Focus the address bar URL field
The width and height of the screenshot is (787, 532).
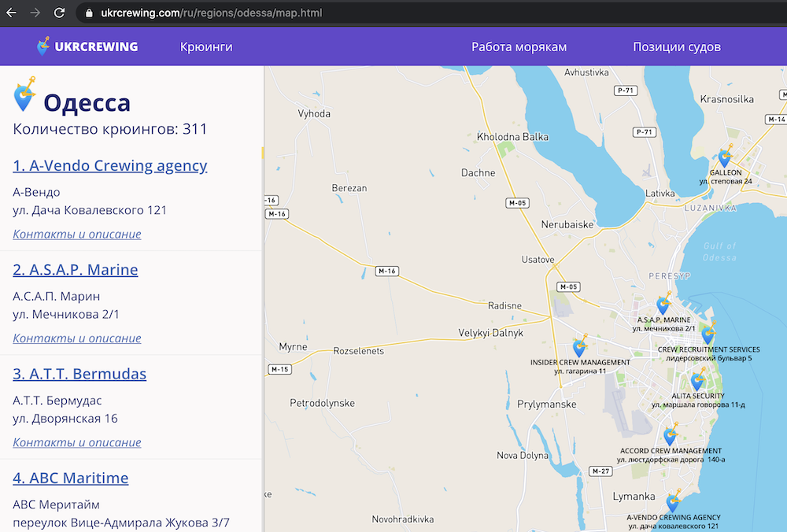point(431,13)
